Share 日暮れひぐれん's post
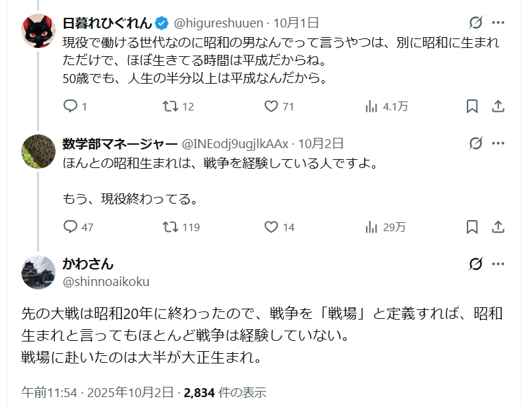 (x=498, y=106)
